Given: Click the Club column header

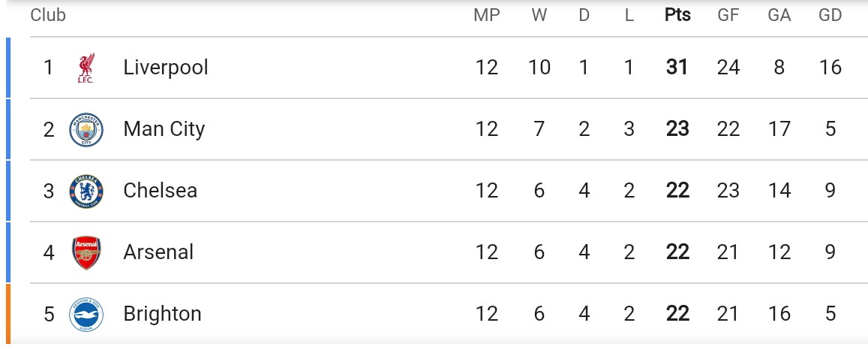Looking at the screenshot, I should (48, 15).
